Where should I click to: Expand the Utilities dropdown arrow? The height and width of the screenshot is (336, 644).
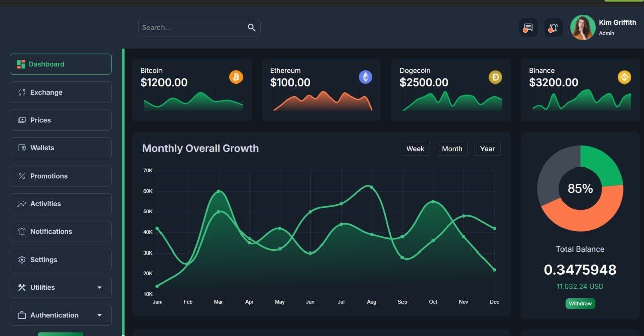(99, 288)
